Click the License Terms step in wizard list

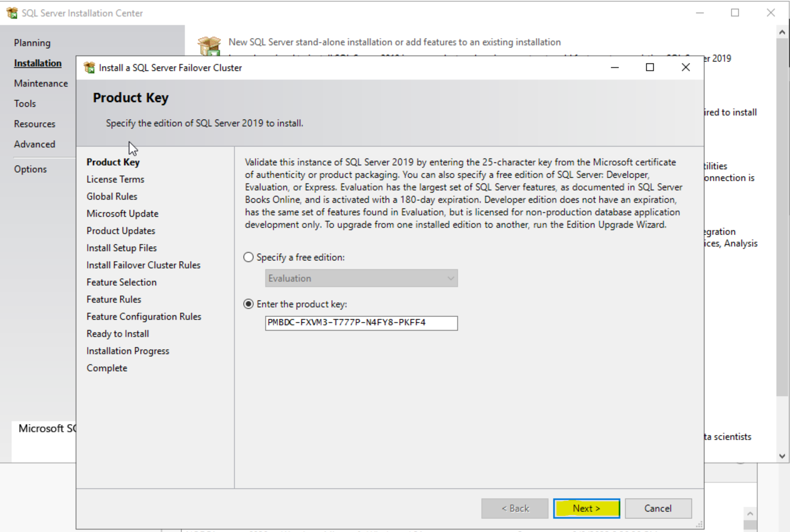pos(115,179)
